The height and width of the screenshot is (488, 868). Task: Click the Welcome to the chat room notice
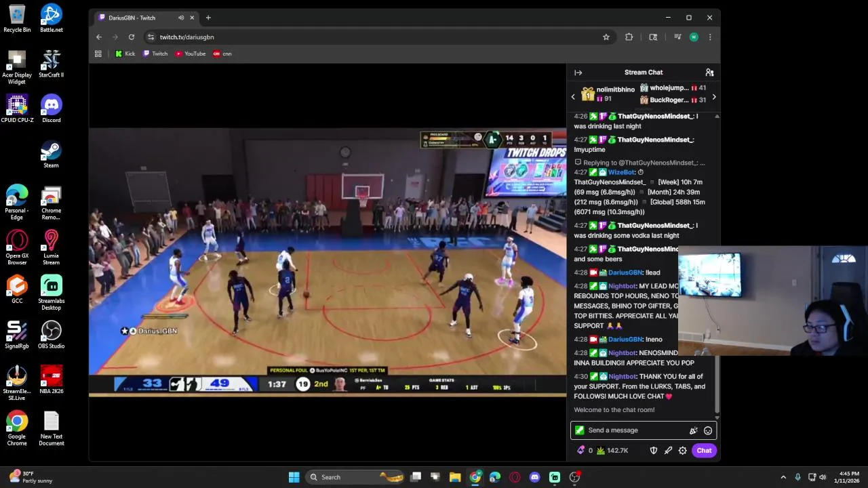tap(614, 410)
